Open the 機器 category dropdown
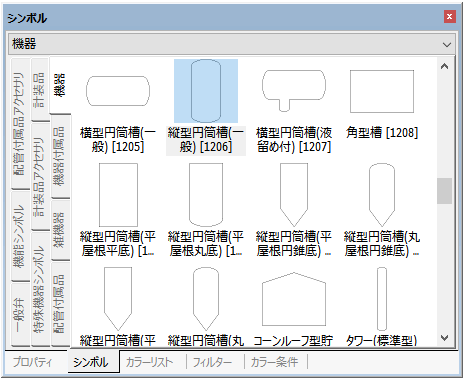This screenshot has height=379, width=465. tap(232, 44)
